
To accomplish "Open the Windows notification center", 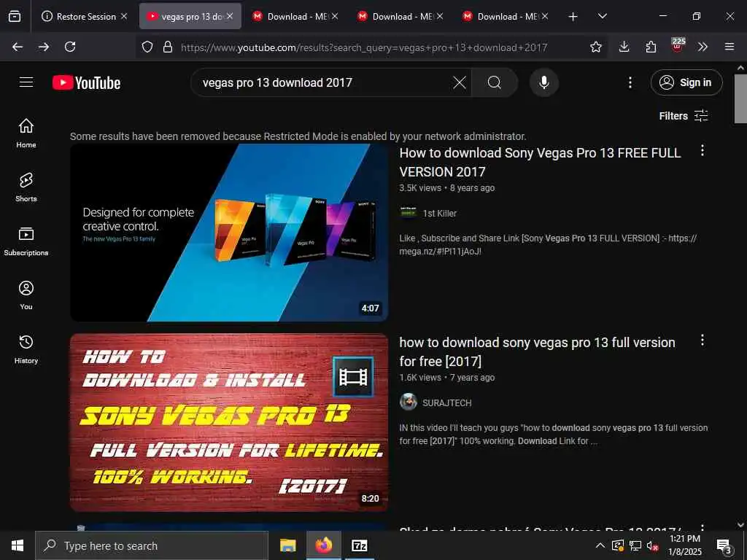I will 724,545.
